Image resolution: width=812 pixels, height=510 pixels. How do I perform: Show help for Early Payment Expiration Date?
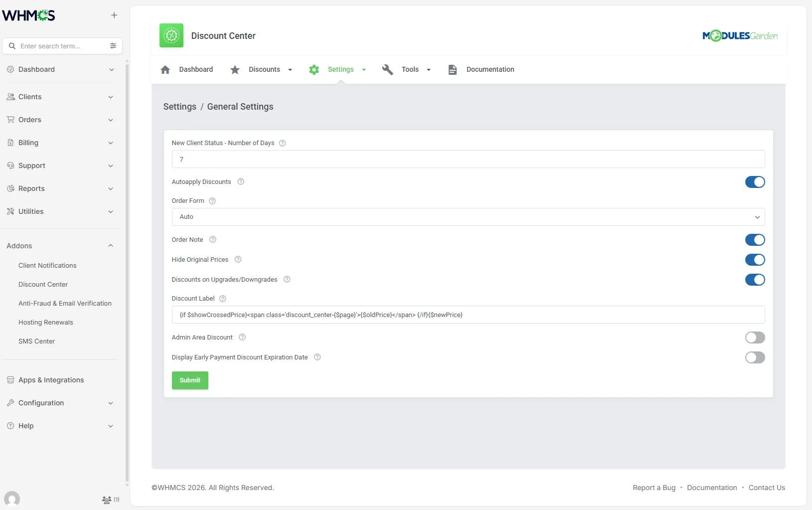click(x=318, y=357)
